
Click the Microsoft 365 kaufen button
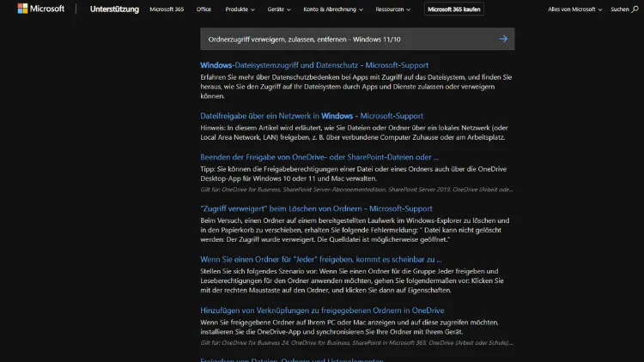(x=454, y=9)
